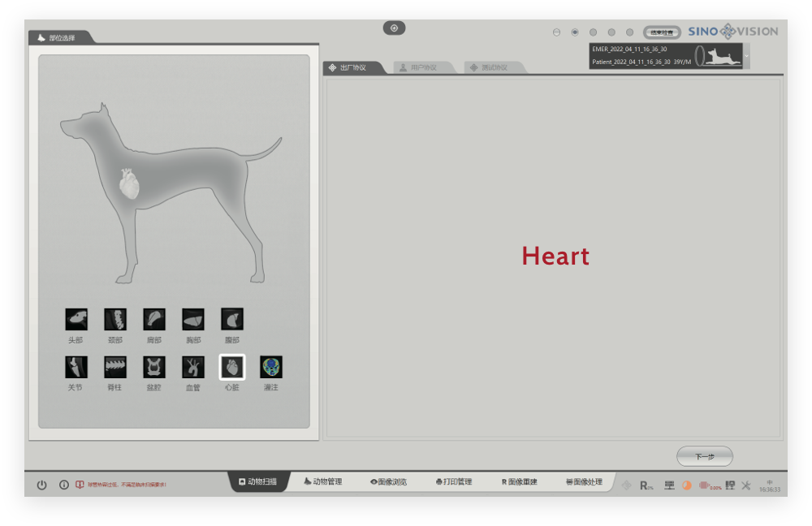Select the second workflow step radio dot
Image resolution: width=812 pixels, height=526 pixels.
575,32
